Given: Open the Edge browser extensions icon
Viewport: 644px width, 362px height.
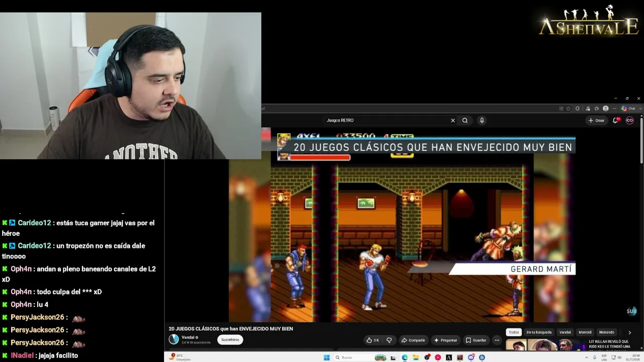Looking at the screenshot, I should 578,109.
